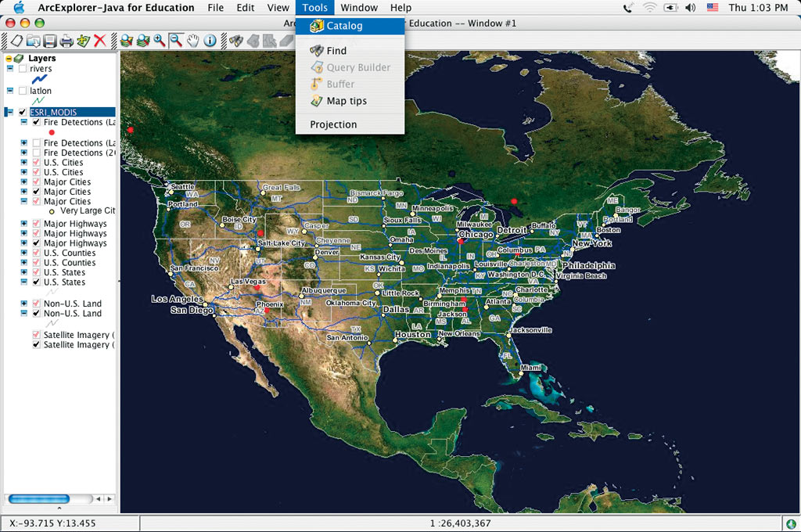
Task: Collapse the latlon layer legend
Action: [9, 91]
